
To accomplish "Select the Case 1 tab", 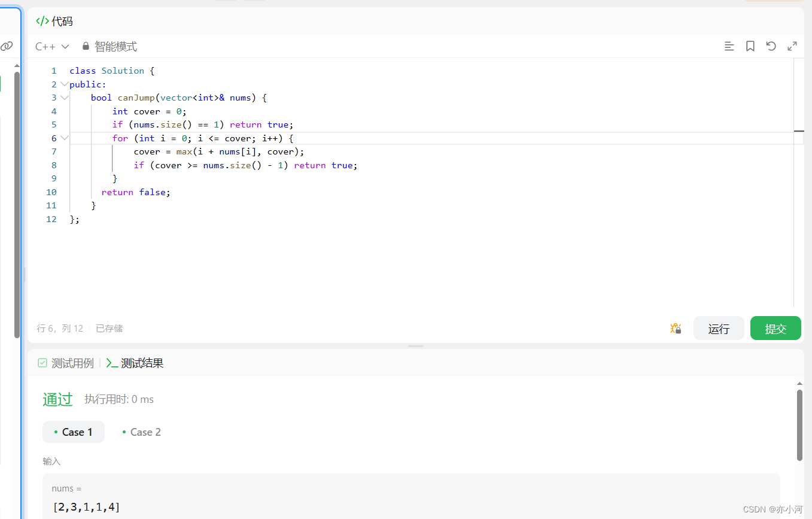I will point(74,432).
